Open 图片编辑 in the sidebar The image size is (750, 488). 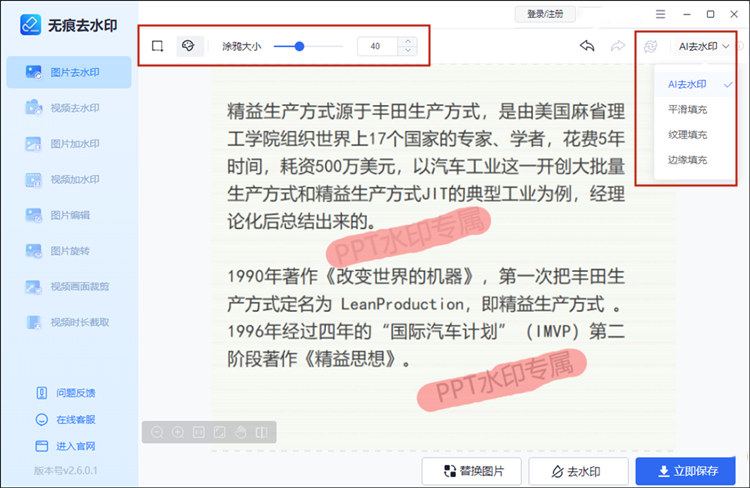(69, 215)
